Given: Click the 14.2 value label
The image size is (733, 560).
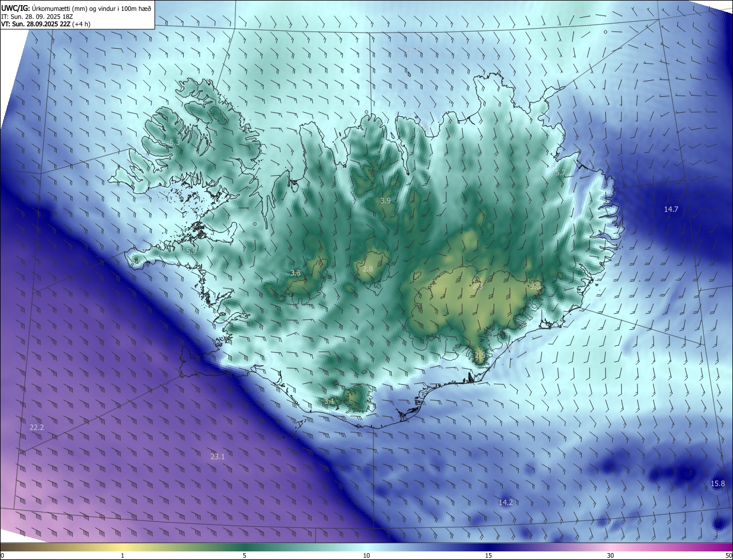Looking at the screenshot, I should pos(506,502).
